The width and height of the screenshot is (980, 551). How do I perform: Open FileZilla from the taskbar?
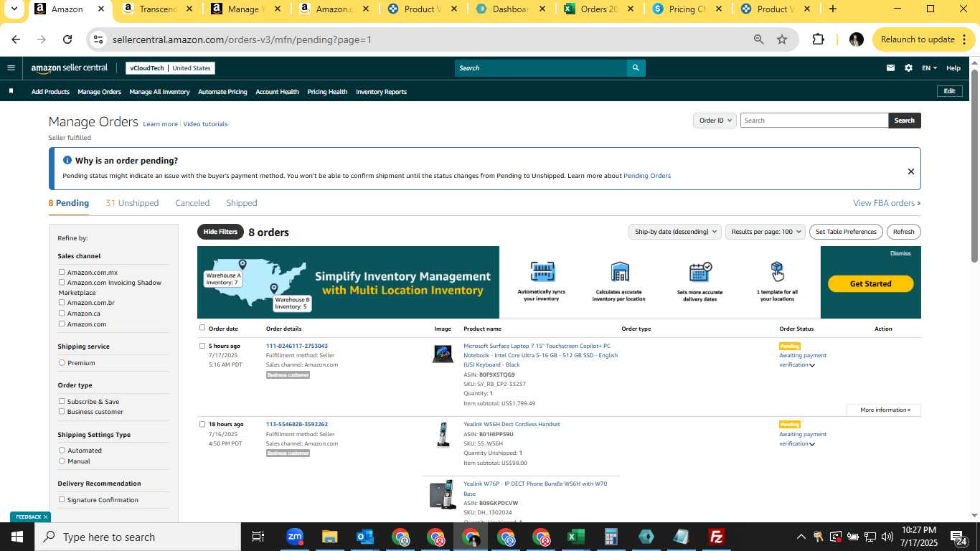point(716,537)
